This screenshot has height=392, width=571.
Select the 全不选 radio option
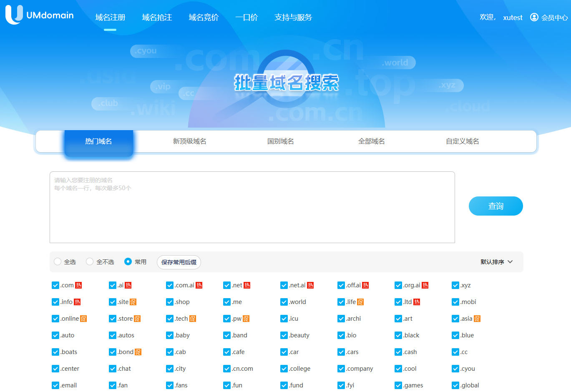90,261
